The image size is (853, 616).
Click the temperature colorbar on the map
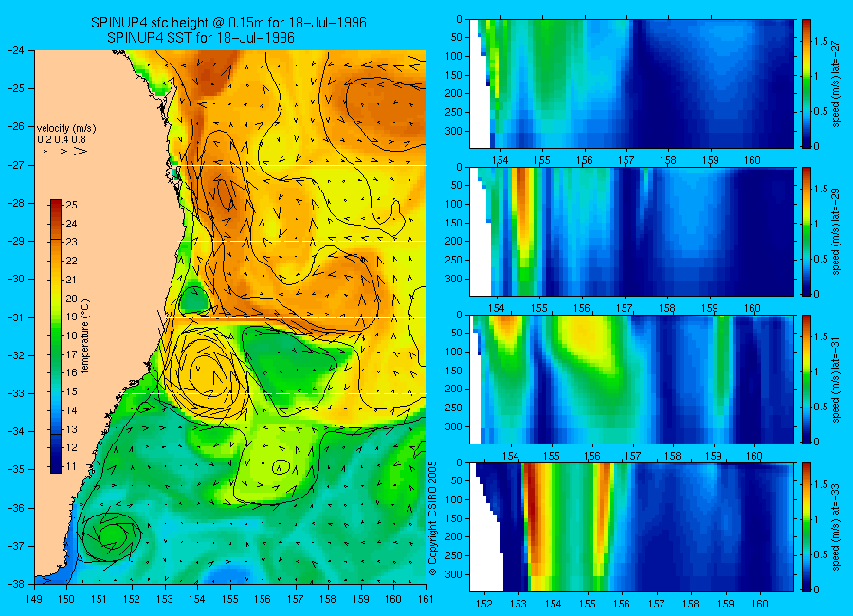pyautogui.click(x=56, y=335)
